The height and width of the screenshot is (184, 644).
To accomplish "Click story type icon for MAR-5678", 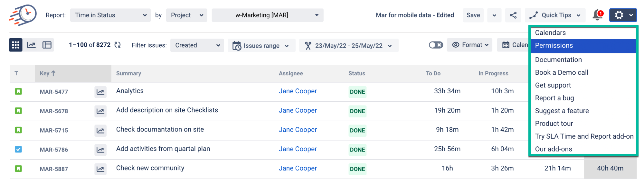I will pyautogui.click(x=18, y=111).
